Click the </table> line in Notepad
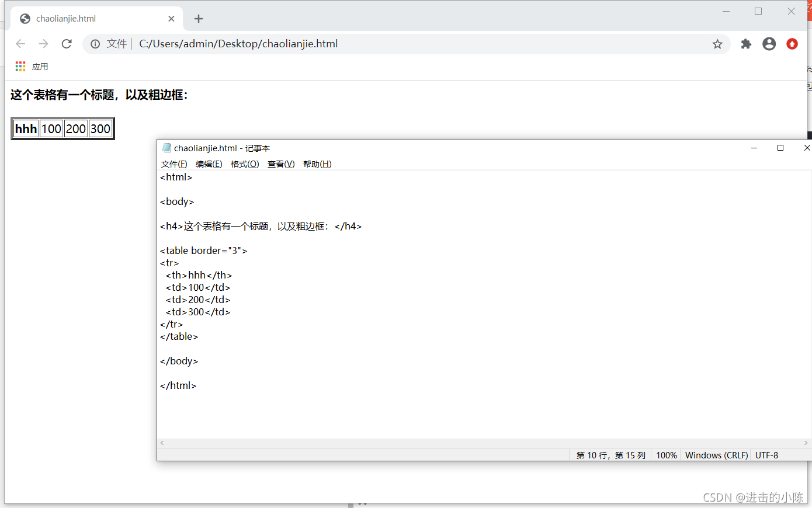Viewport: 812px width, 508px height. coord(179,336)
